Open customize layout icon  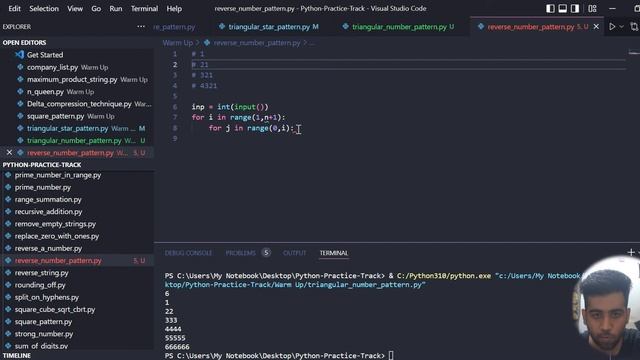[592, 9]
